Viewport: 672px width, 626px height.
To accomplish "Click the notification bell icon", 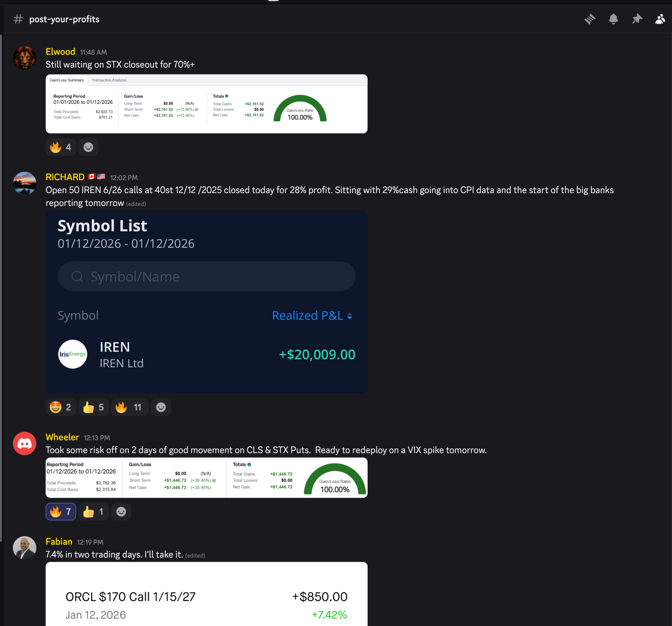I will click(613, 19).
